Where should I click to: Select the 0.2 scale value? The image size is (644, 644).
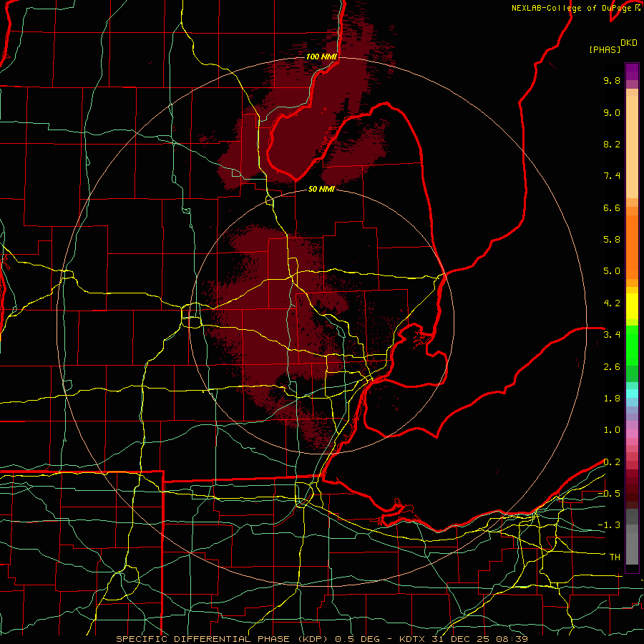pos(612,462)
